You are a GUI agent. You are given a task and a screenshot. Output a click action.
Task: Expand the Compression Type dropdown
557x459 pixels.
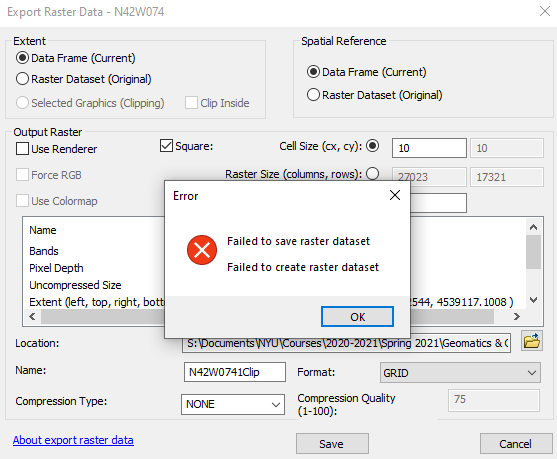[x=233, y=404]
